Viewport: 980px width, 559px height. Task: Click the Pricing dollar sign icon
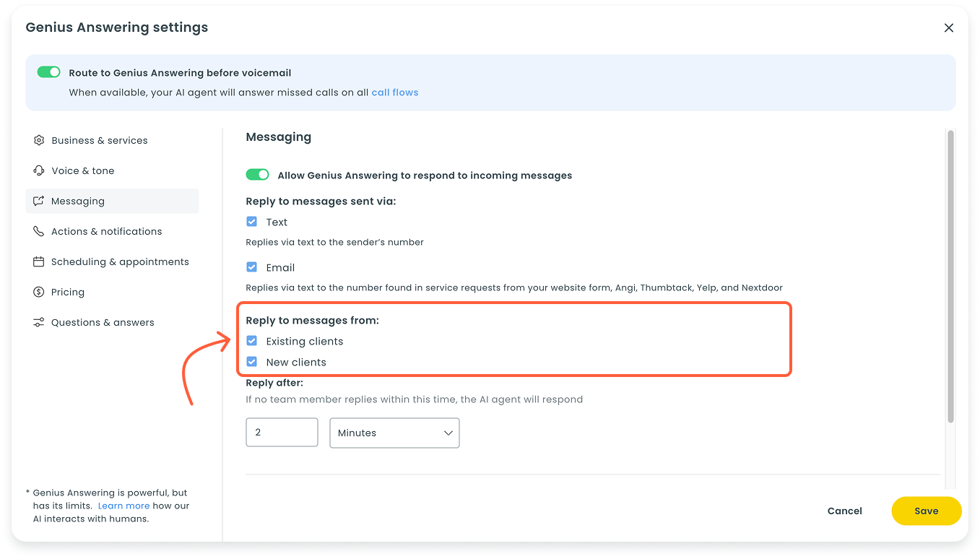pyautogui.click(x=39, y=292)
